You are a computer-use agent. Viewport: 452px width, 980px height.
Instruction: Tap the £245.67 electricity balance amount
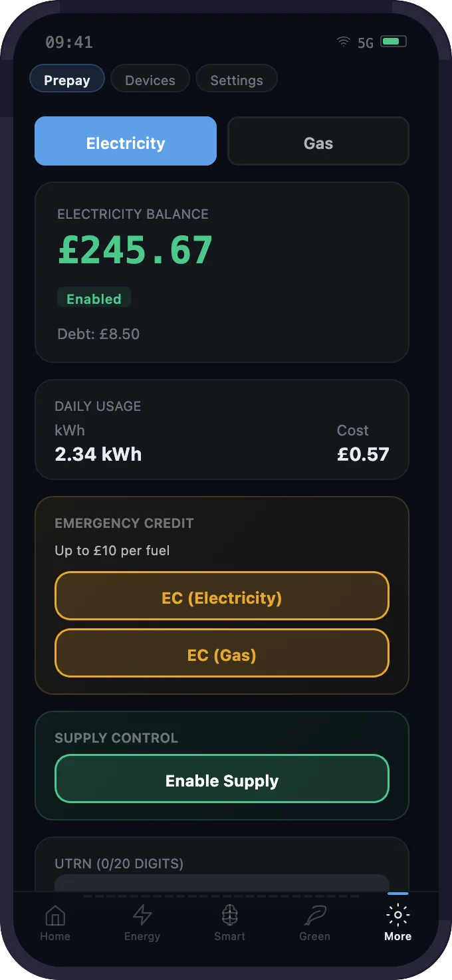pyautogui.click(x=136, y=250)
